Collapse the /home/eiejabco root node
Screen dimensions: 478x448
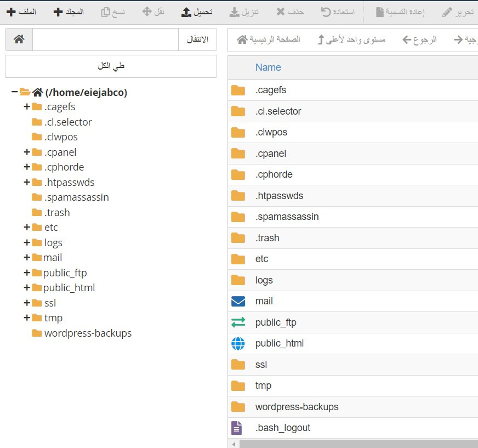pyautogui.click(x=14, y=92)
